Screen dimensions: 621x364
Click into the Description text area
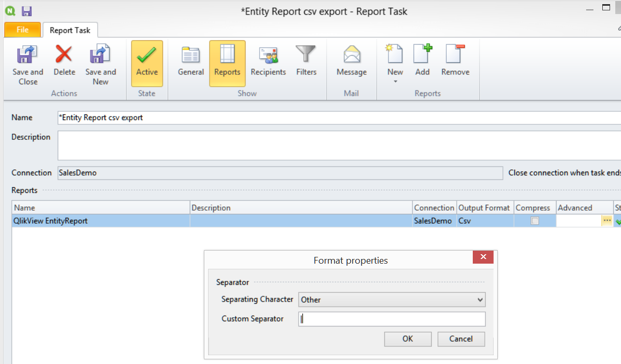[x=340, y=146]
